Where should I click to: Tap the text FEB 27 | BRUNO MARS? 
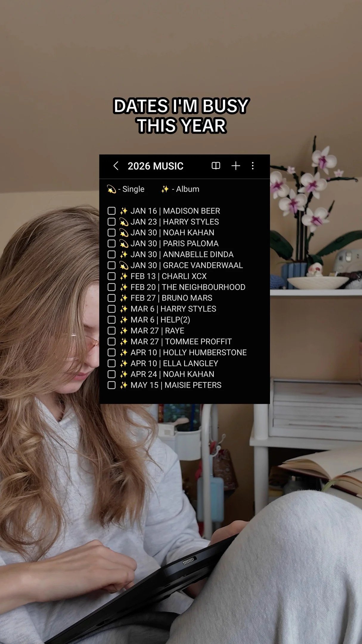click(x=171, y=298)
